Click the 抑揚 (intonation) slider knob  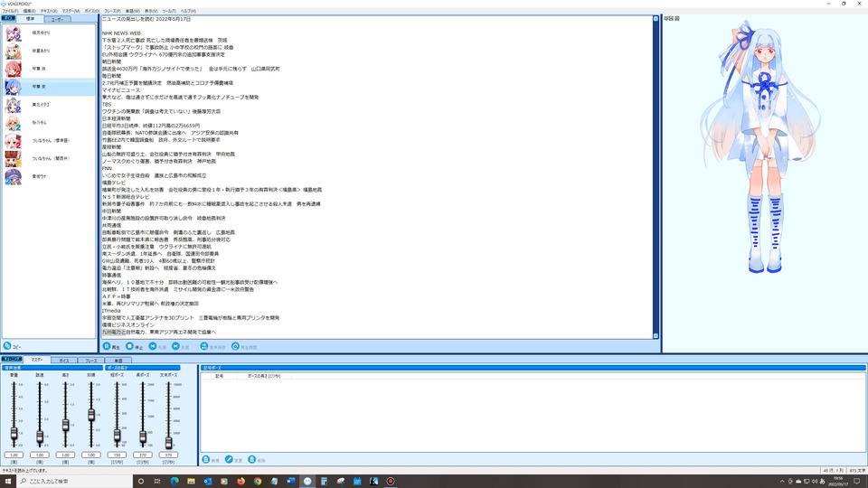(x=91, y=415)
